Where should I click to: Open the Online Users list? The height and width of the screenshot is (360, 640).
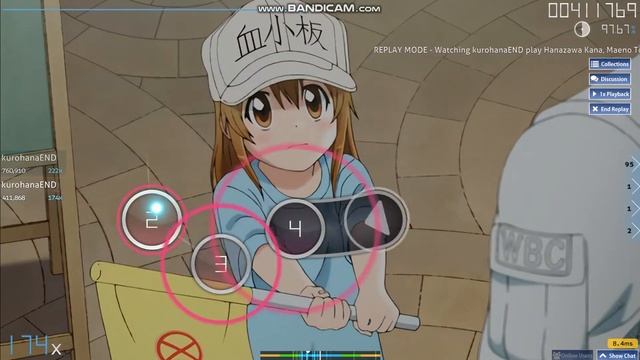pos(573,355)
